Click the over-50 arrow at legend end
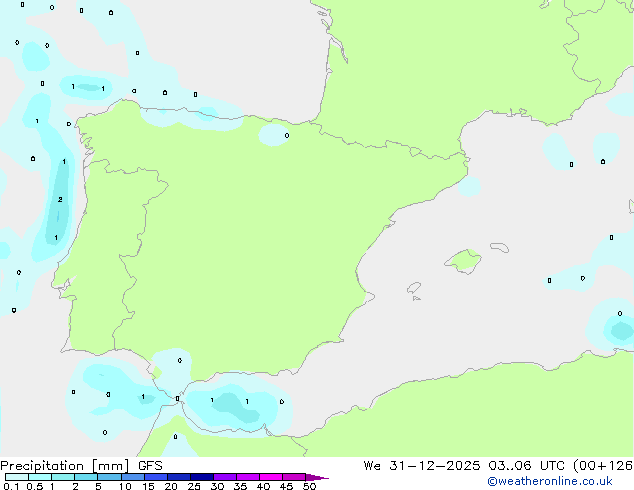The width and height of the screenshot is (634, 490). (x=317, y=477)
